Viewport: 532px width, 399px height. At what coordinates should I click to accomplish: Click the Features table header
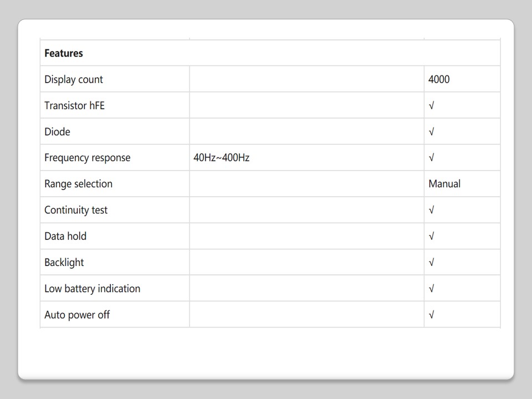point(64,53)
